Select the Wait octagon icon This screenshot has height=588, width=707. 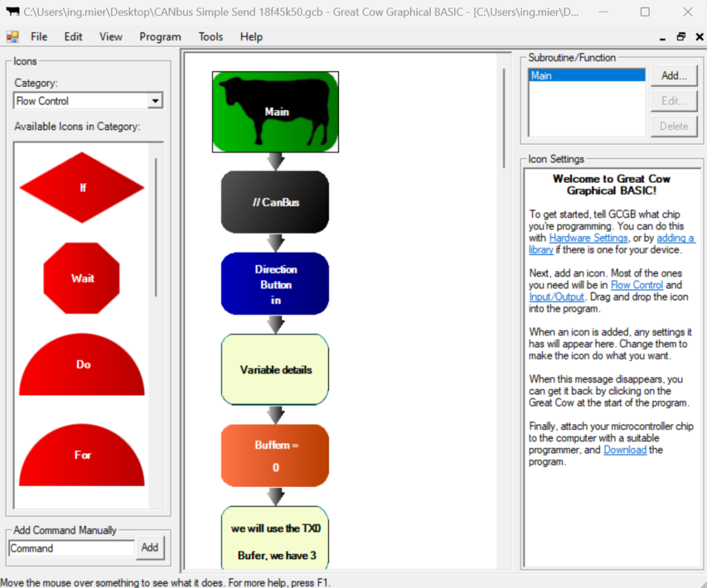coord(81,279)
